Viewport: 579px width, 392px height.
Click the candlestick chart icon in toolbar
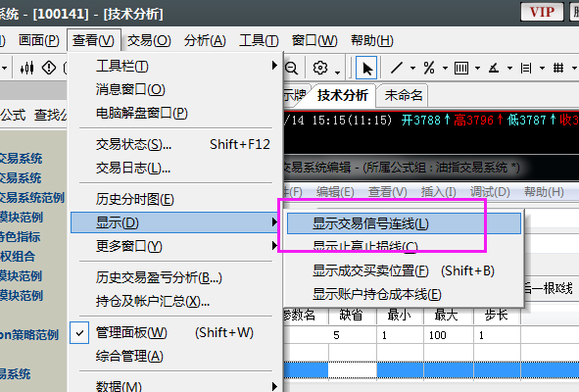coord(27,68)
